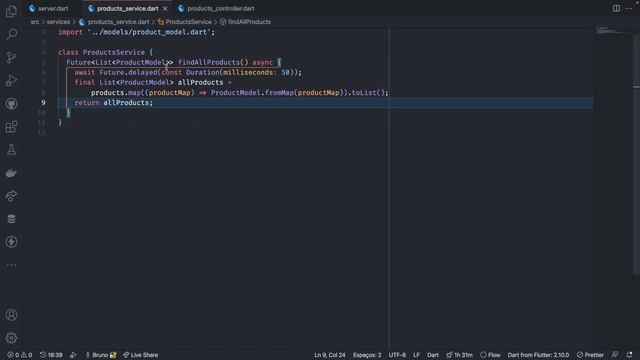
Task: Open the database explorer view
Action: pos(11,219)
